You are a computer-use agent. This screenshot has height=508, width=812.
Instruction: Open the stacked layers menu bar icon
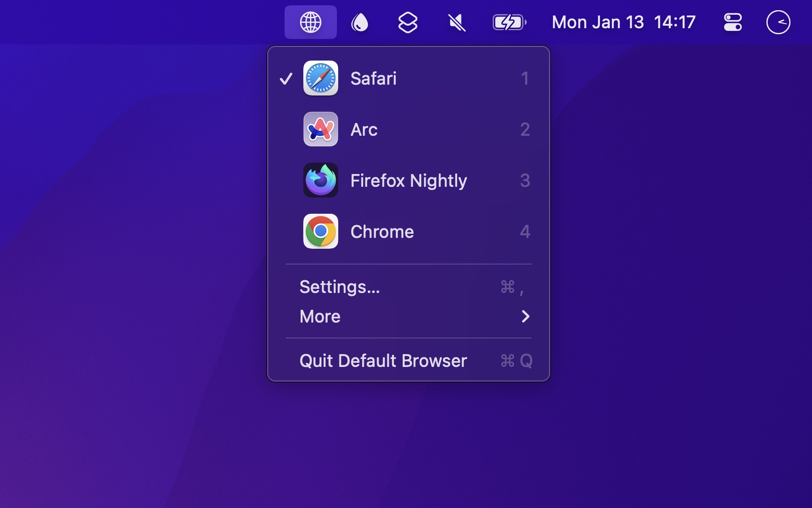pyautogui.click(x=408, y=22)
